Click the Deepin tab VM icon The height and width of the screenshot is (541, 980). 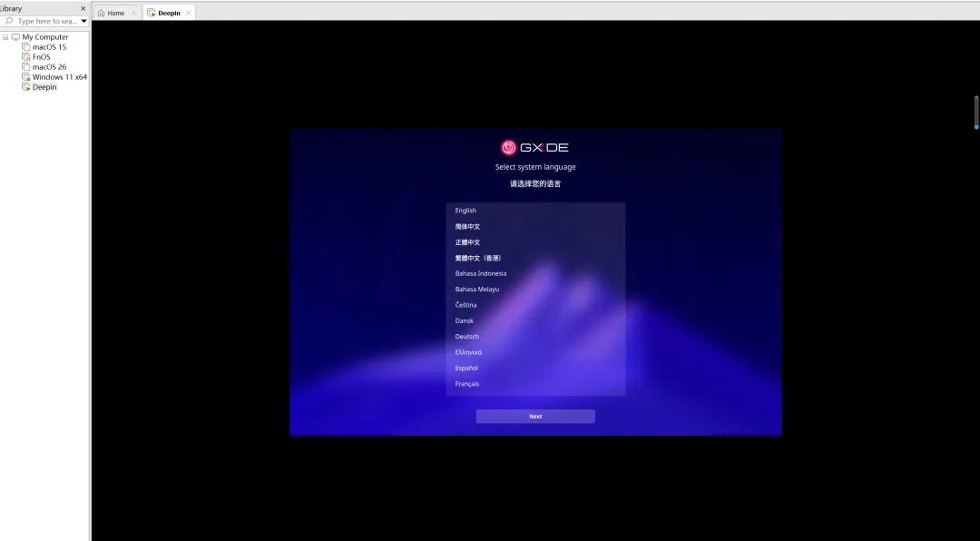pyautogui.click(x=152, y=13)
